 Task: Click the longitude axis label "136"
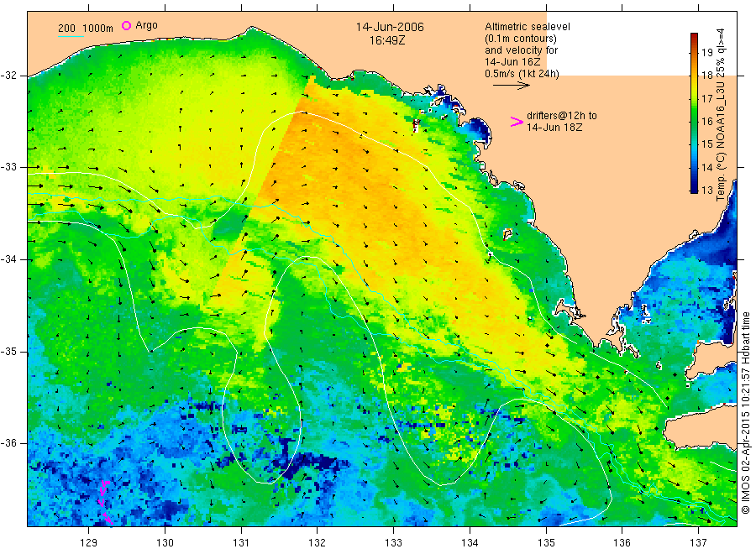pyautogui.click(x=622, y=543)
